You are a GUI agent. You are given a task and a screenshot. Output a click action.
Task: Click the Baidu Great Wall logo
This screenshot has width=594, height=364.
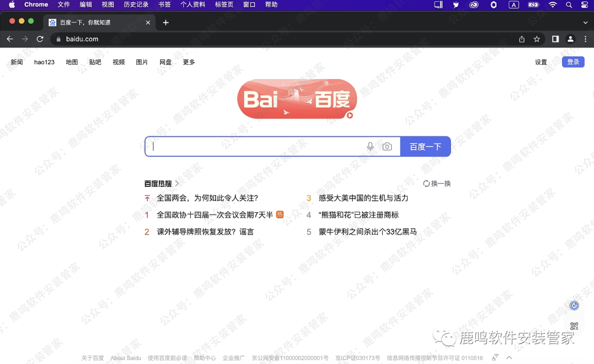(x=297, y=99)
